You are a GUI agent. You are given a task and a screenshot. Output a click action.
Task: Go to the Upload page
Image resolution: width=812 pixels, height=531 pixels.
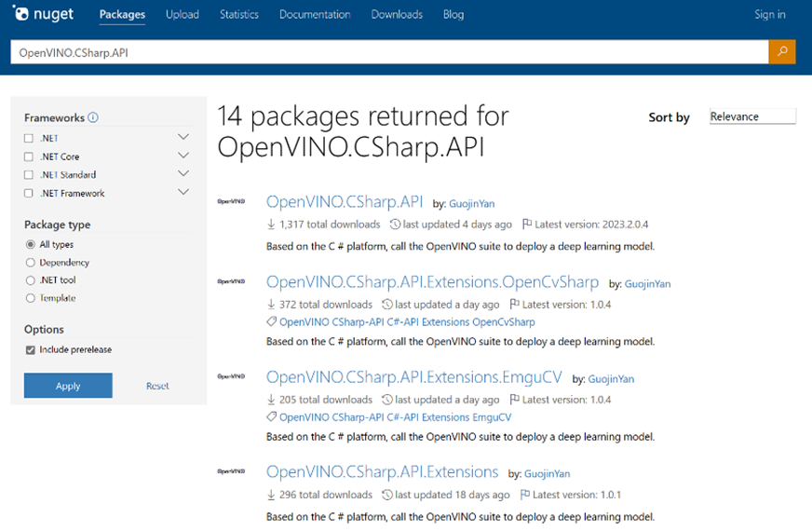click(x=183, y=15)
